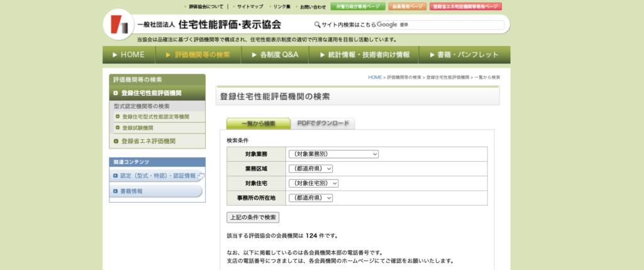Screen dimensions: 644x270
Task: Open the 登録省エネ判定機関等専用ページ button
Action: (466, 6)
